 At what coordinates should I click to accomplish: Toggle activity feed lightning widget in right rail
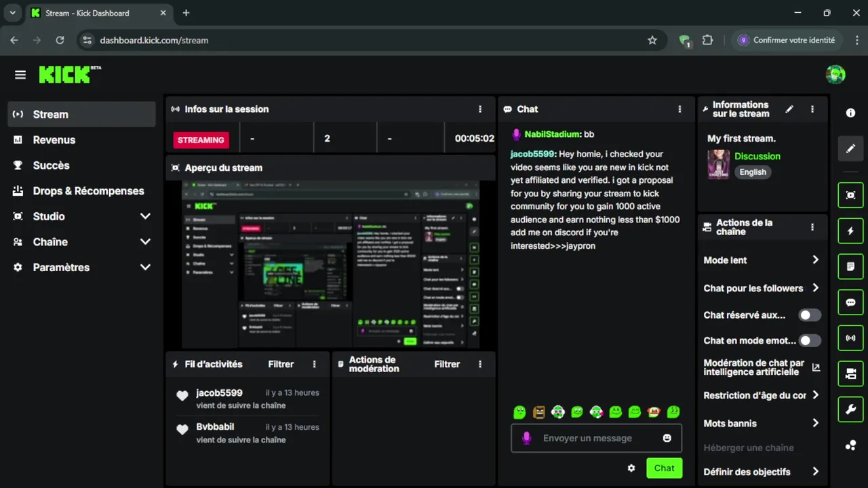pos(850,231)
